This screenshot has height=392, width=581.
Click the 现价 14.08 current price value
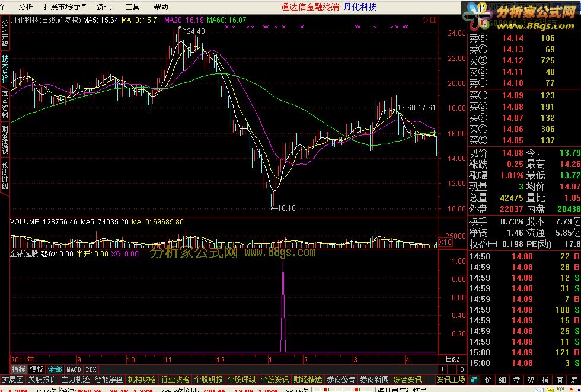pos(513,153)
